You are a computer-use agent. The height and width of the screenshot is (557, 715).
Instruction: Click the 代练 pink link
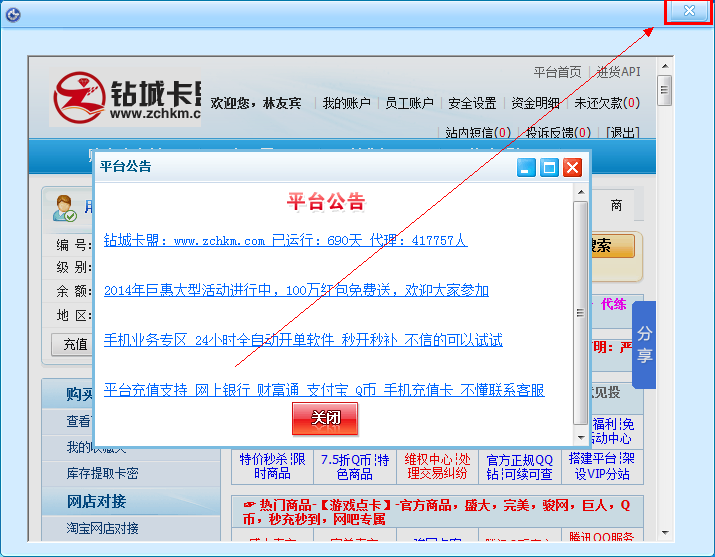coord(614,304)
